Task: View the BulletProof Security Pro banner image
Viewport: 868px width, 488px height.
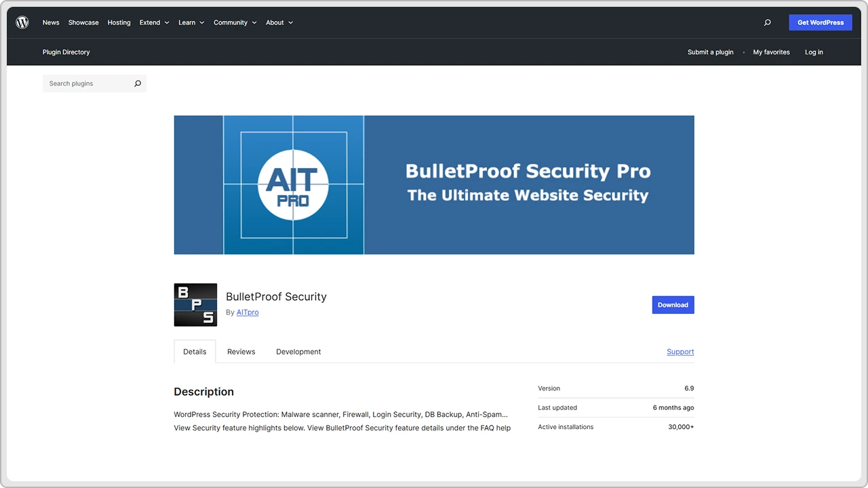Action: coord(434,184)
